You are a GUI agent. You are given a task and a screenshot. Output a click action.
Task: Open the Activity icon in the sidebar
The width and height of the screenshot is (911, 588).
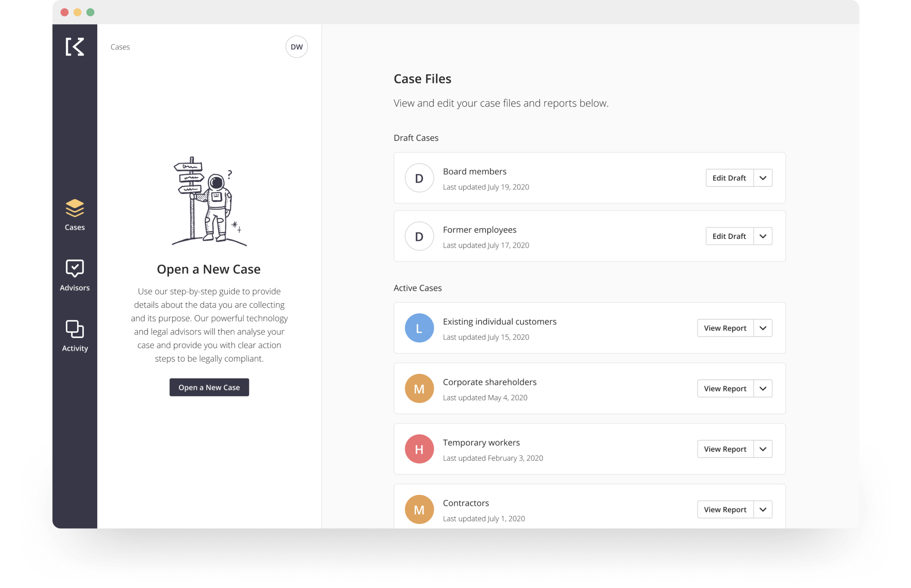pos(75,329)
